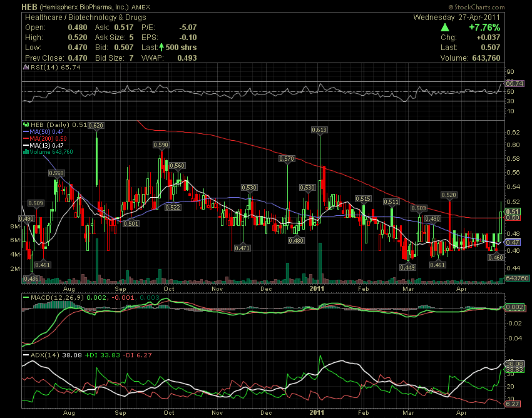The width and height of the screenshot is (532, 418).
Task: Click the 0.501 price label
Action: click(x=131, y=223)
